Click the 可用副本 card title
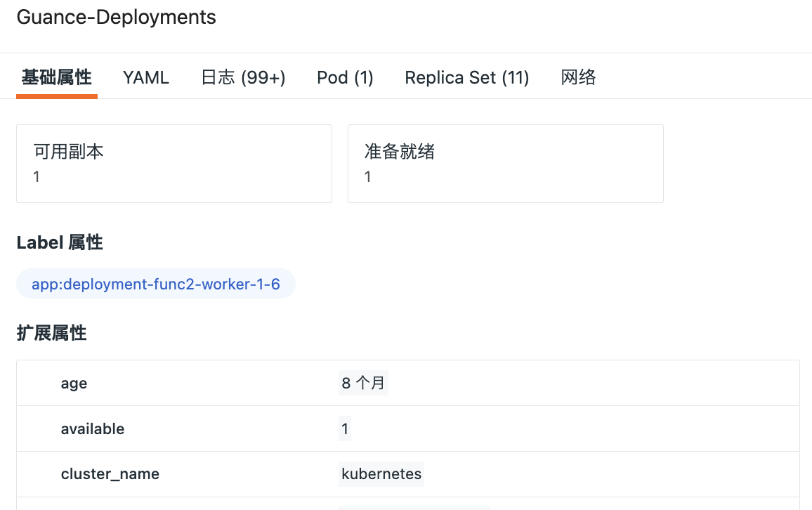The image size is (812, 510). point(69,151)
